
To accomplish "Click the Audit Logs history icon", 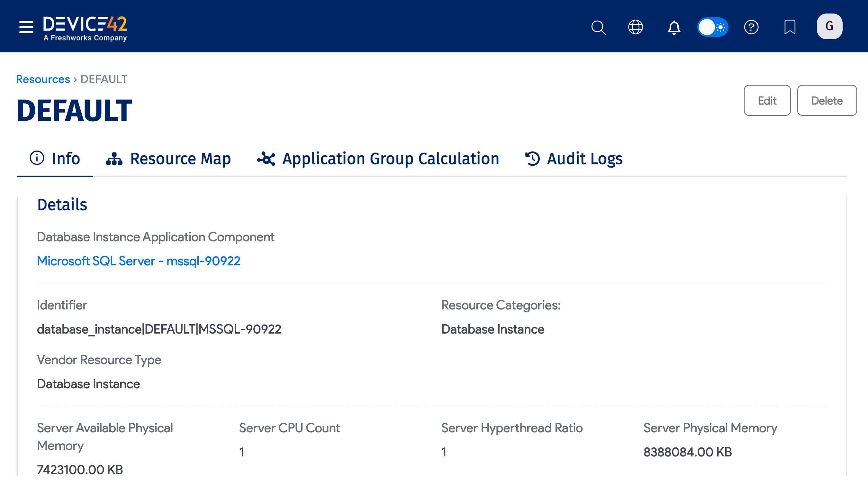I will tap(533, 159).
